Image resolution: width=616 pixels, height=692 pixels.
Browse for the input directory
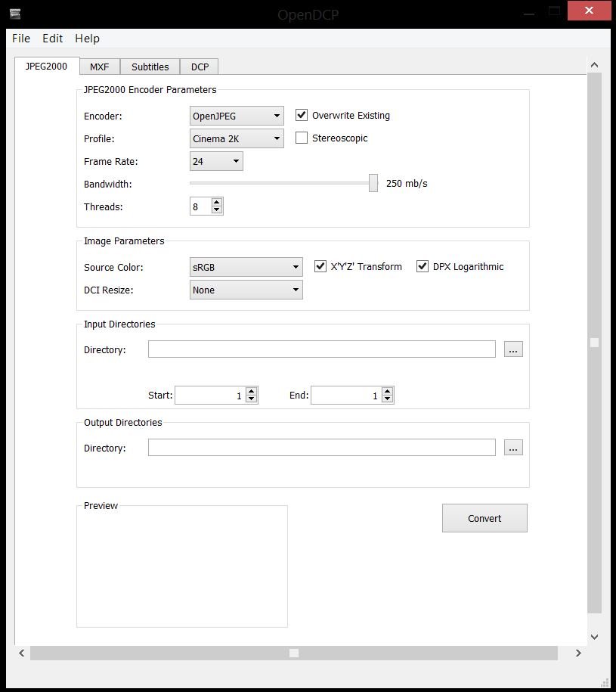(x=513, y=349)
